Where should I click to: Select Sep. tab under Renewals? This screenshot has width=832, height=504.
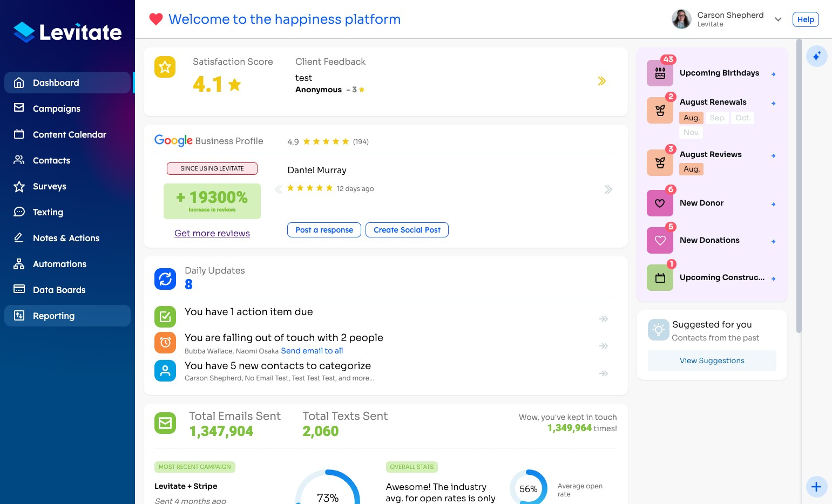coord(717,118)
